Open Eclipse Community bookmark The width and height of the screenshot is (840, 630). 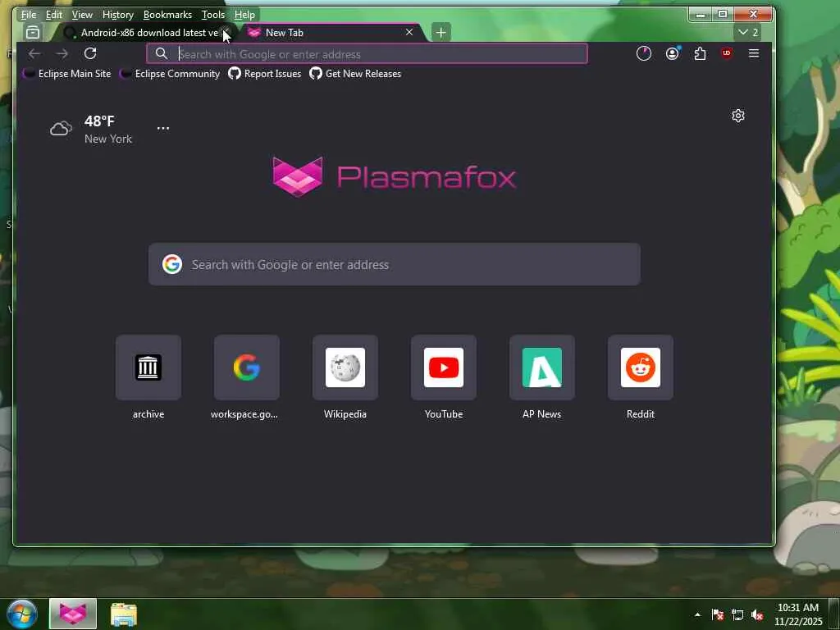pos(169,74)
